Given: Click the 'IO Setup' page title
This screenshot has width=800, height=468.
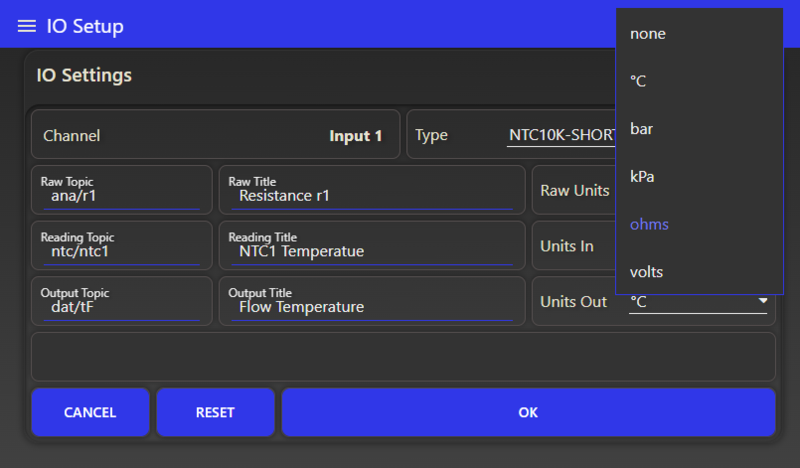Looking at the screenshot, I should 85,26.
